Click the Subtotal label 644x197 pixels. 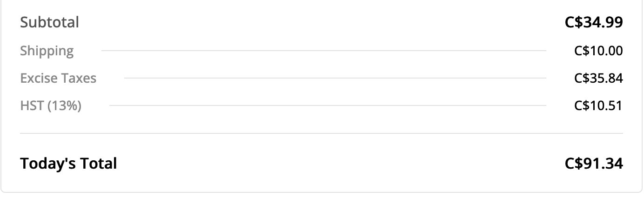(x=49, y=22)
